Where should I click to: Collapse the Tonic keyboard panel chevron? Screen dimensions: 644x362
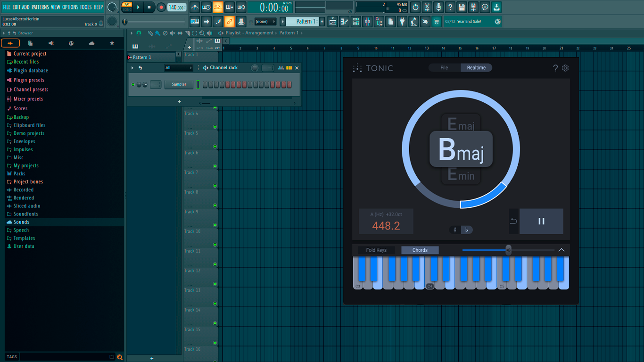coord(561,250)
